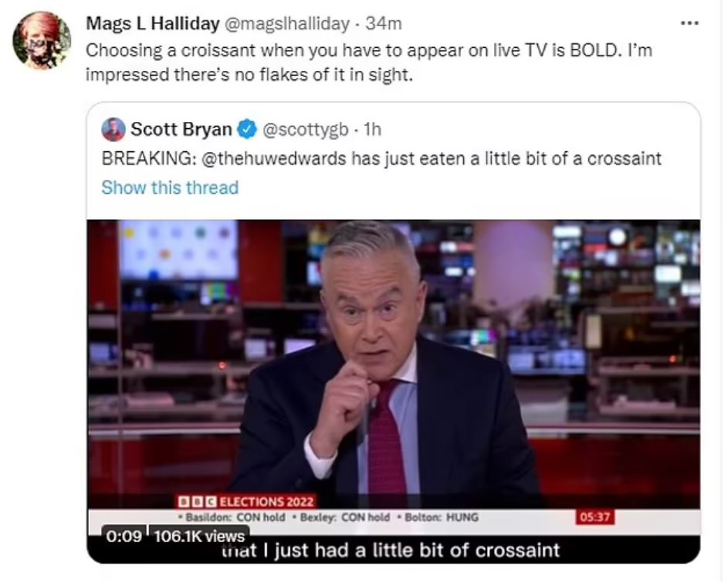Viewport: 728px width, 582px height.
Task: Open the @scottygb handle
Action: (306, 130)
